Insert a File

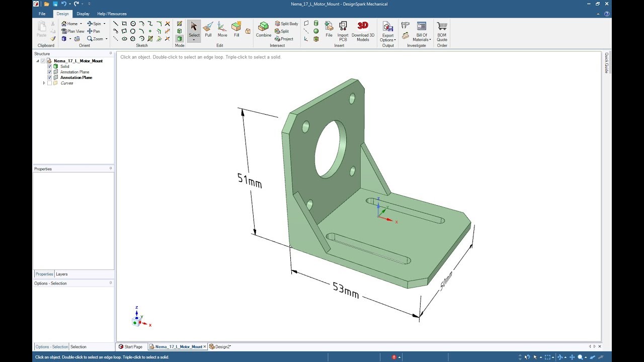[329, 30]
